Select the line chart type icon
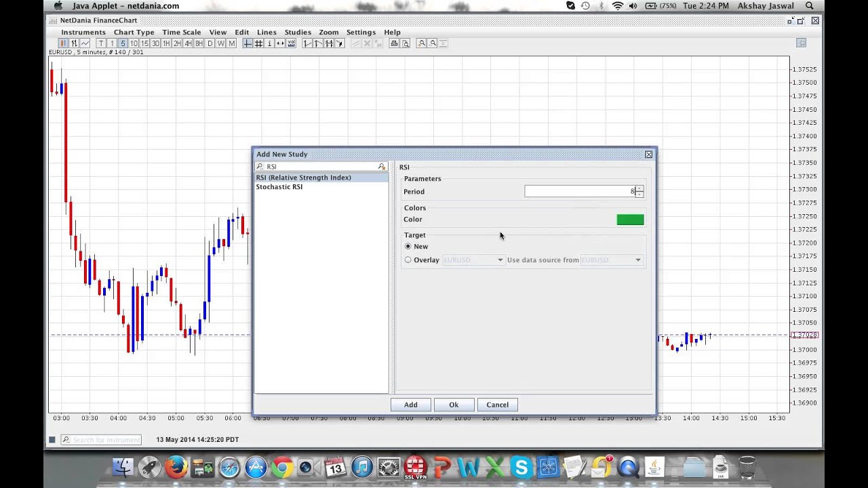Screen dimensions: 868x488 85,43
